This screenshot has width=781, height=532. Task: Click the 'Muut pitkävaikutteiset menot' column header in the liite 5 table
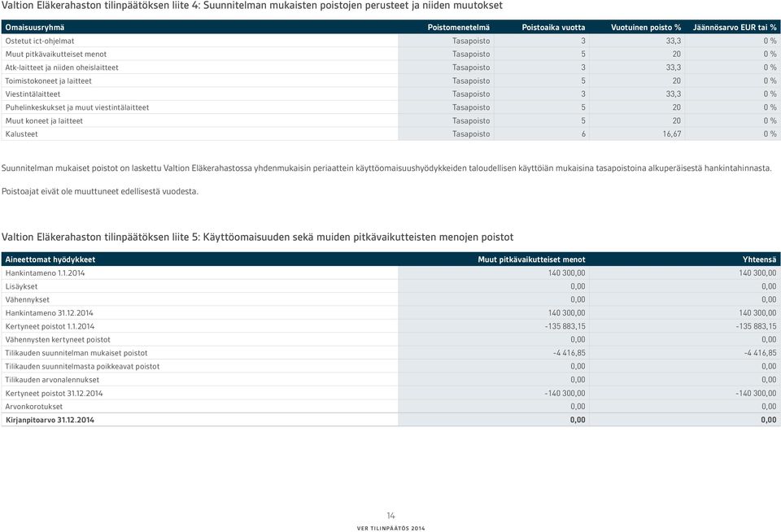tap(531, 259)
